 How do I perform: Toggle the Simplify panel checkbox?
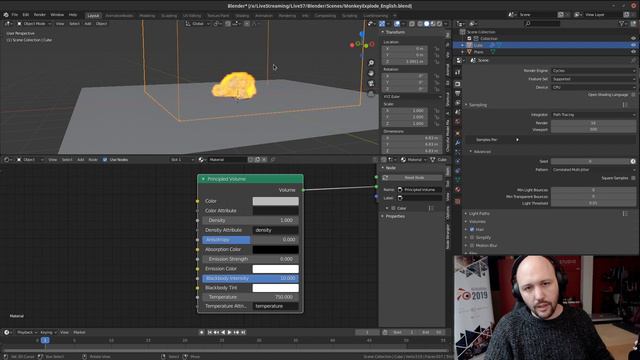472,237
